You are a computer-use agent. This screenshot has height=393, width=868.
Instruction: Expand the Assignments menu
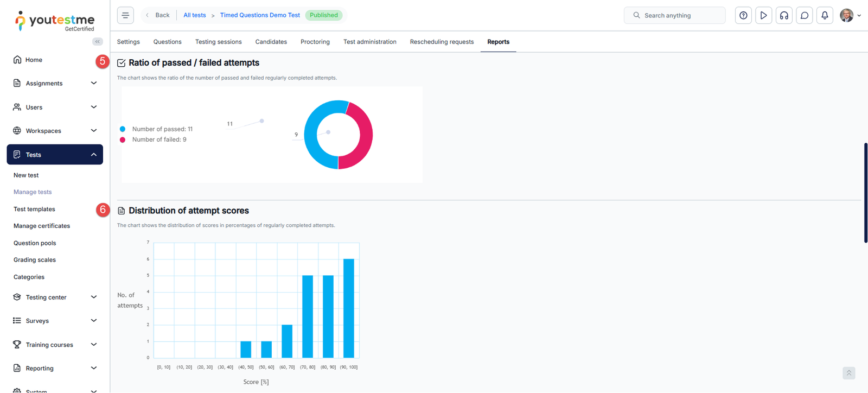pos(54,84)
